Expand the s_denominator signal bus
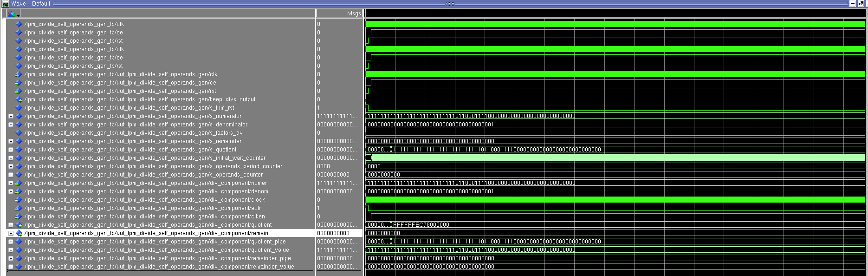 pos(11,125)
